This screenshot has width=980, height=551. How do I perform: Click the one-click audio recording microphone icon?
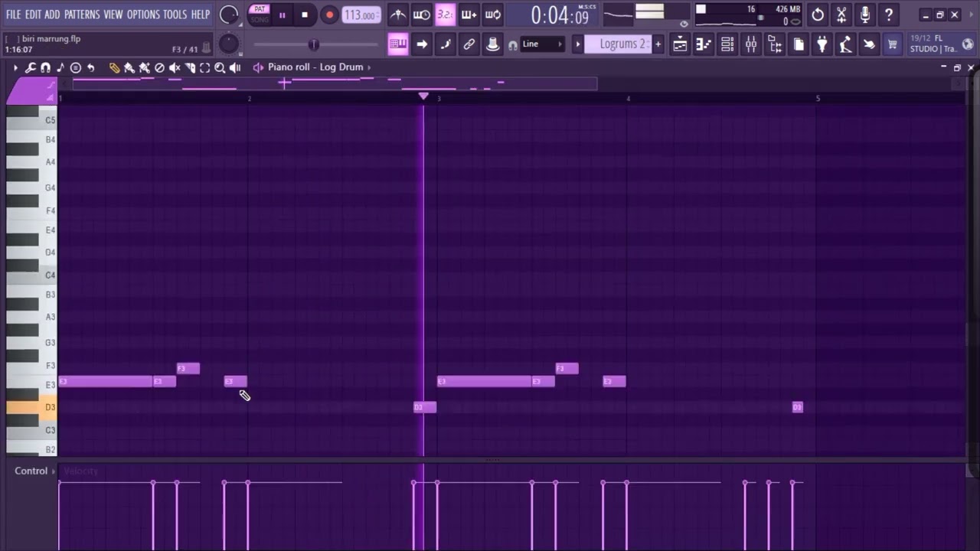865,15
